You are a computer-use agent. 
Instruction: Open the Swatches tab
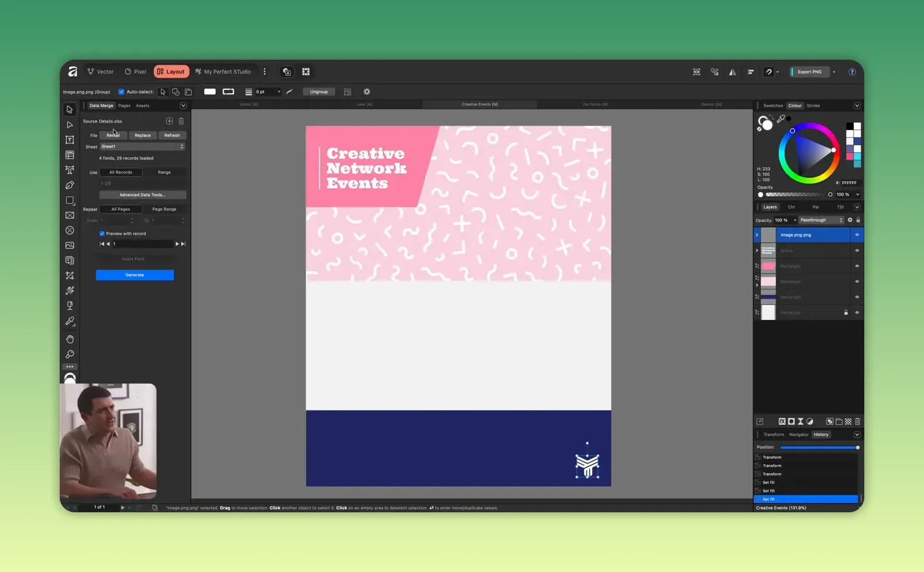[x=773, y=105]
